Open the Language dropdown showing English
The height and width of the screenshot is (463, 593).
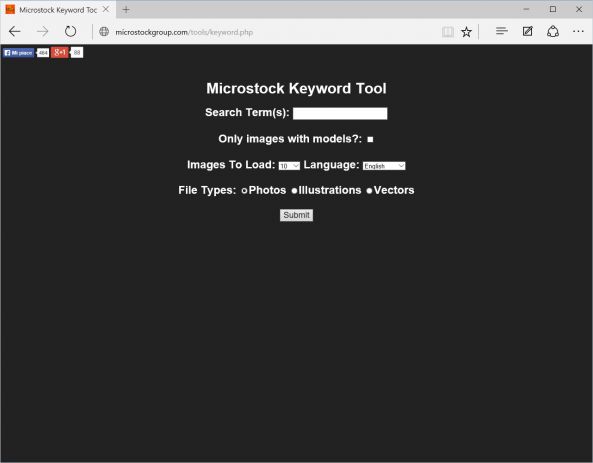coord(384,166)
